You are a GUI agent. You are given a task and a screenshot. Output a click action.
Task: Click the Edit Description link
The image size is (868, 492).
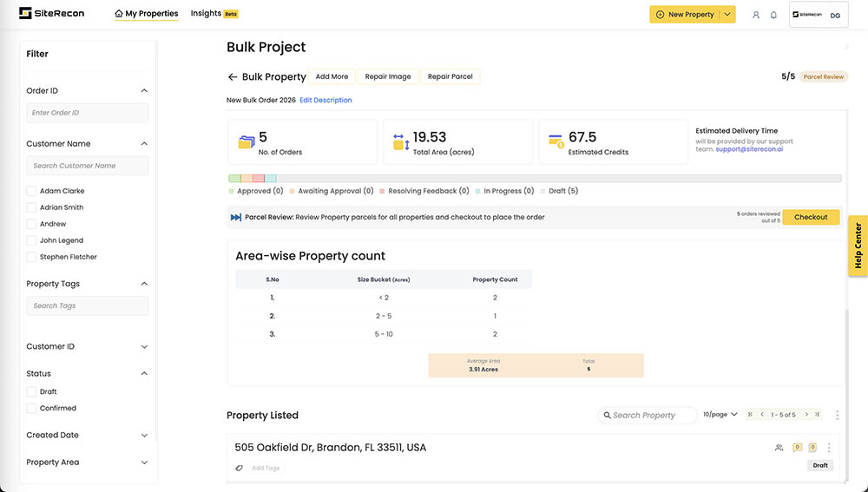[x=325, y=101]
